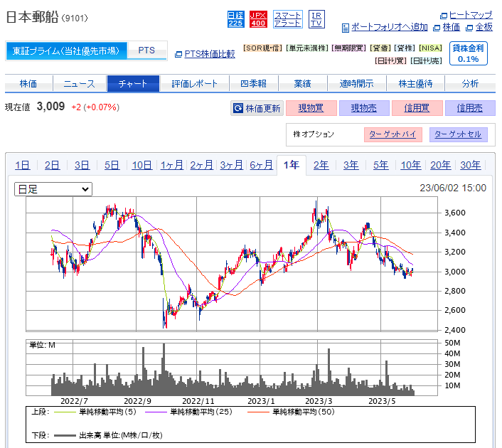Open the 適時開示 tab
The image size is (502, 448).
[x=357, y=84]
